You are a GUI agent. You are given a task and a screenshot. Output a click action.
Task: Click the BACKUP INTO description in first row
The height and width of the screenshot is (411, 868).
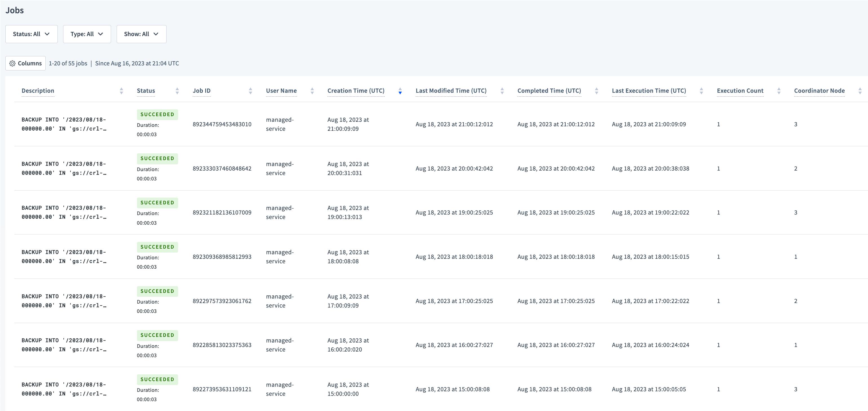click(64, 124)
